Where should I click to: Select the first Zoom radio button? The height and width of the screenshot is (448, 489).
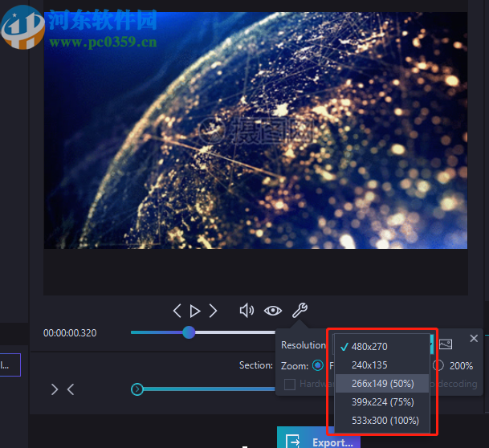point(318,365)
